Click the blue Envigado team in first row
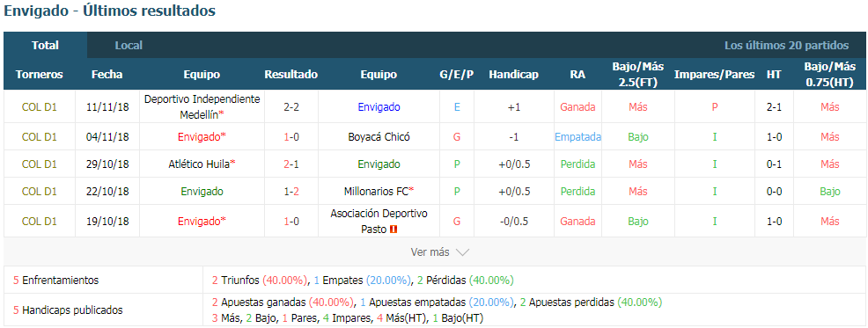 pos(379,107)
